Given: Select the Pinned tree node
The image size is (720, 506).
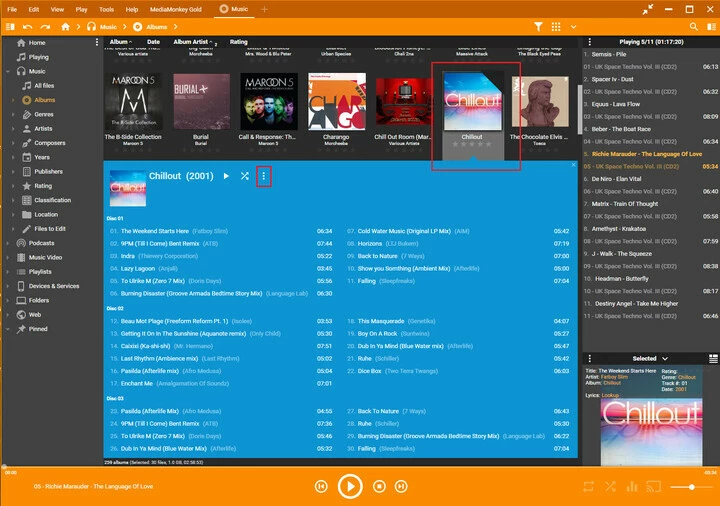Looking at the screenshot, I should click(38, 329).
